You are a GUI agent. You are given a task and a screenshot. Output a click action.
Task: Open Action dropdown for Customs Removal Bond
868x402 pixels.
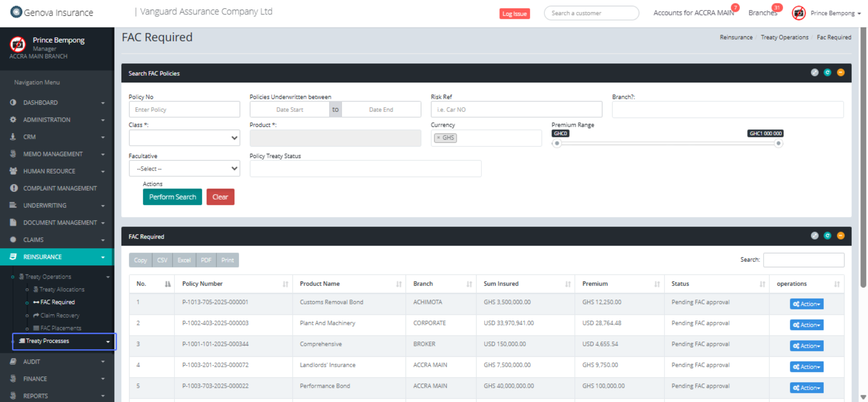pos(806,304)
